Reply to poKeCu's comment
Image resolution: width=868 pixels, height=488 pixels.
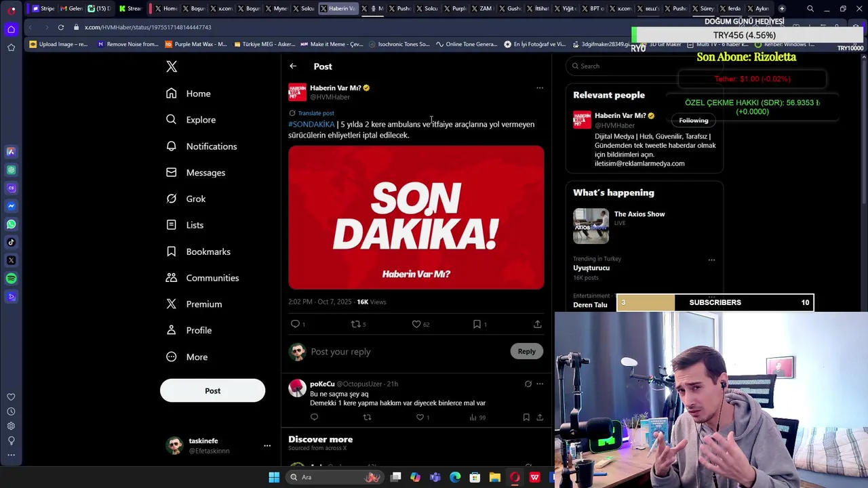click(x=314, y=418)
